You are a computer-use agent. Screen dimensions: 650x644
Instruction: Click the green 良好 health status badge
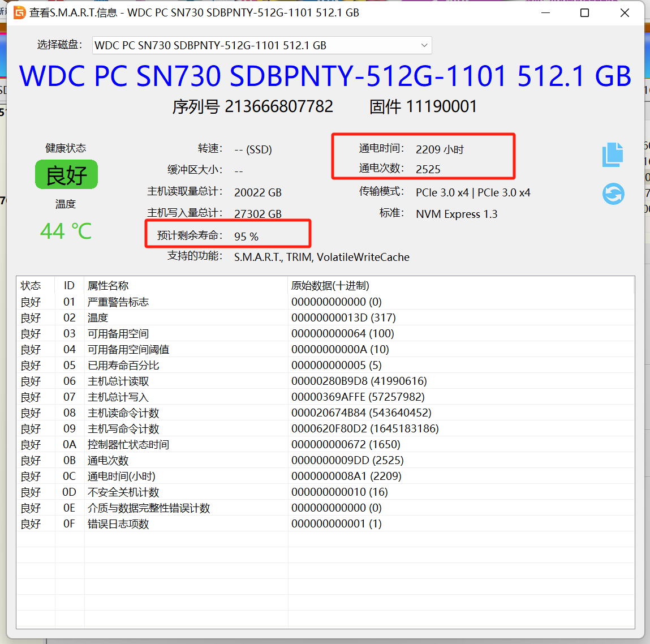(66, 174)
